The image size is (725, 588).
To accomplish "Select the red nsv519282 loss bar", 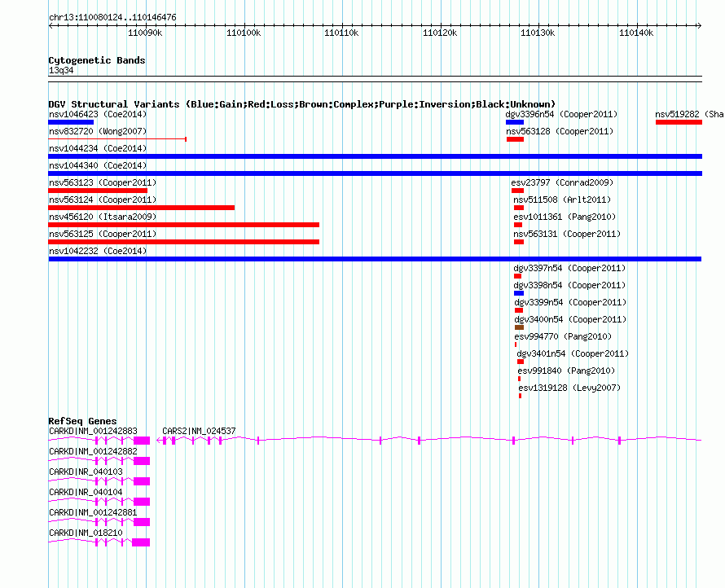I will tap(679, 122).
